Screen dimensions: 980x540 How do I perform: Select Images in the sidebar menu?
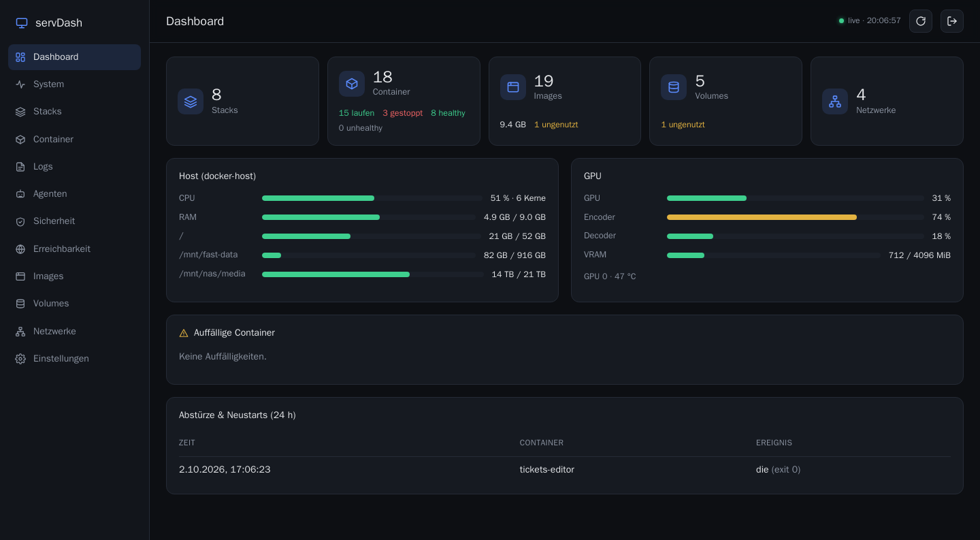tap(74, 276)
